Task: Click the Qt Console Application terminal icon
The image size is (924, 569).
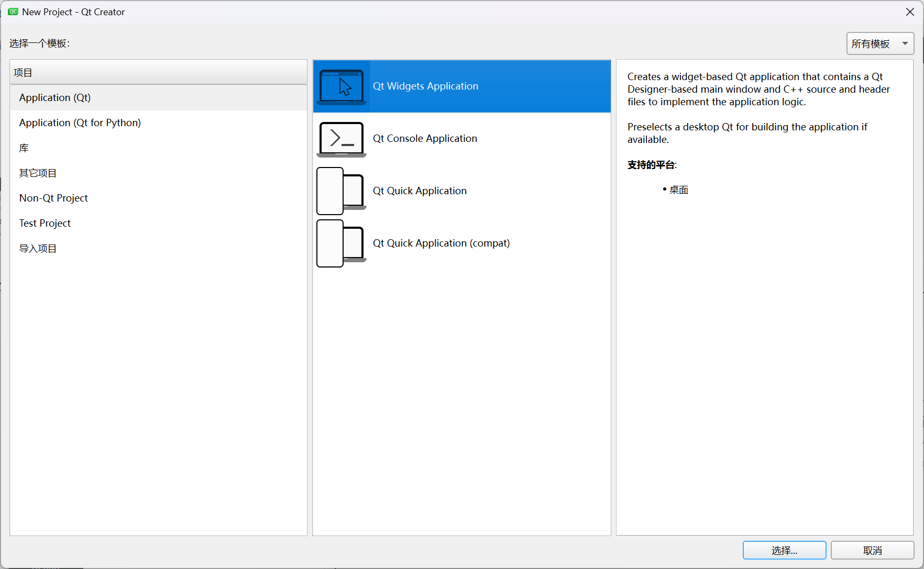Action: point(342,139)
